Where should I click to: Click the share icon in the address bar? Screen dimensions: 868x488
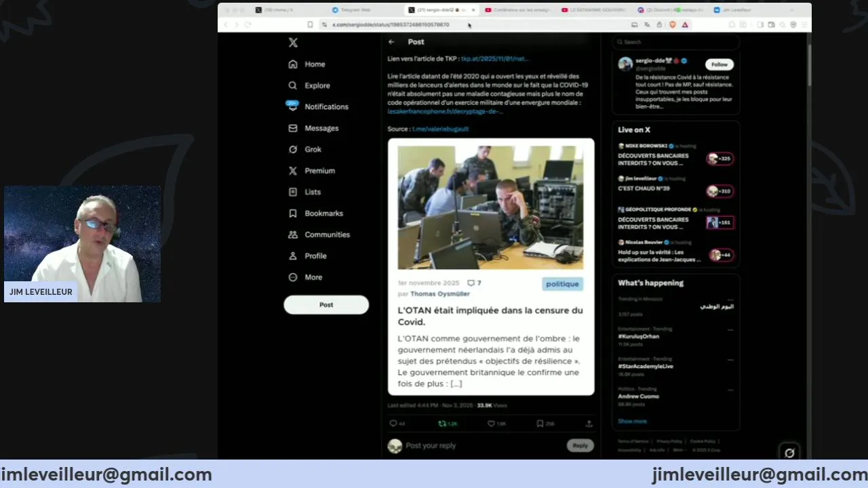click(659, 24)
